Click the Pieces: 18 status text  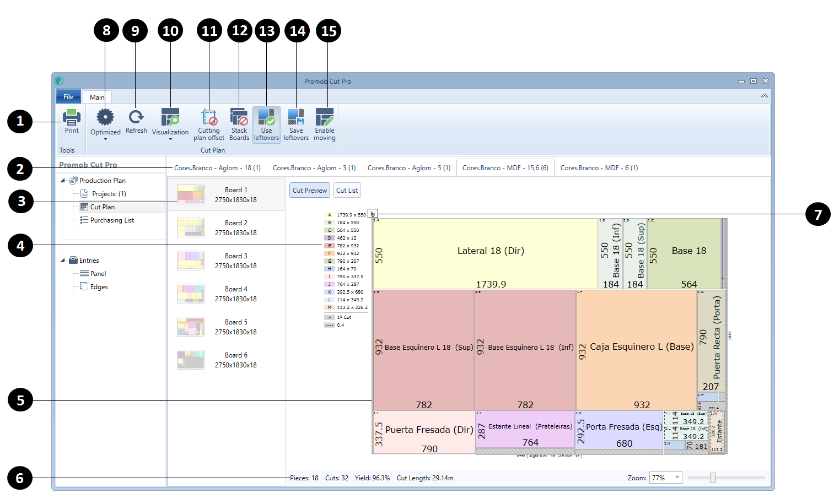304,478
